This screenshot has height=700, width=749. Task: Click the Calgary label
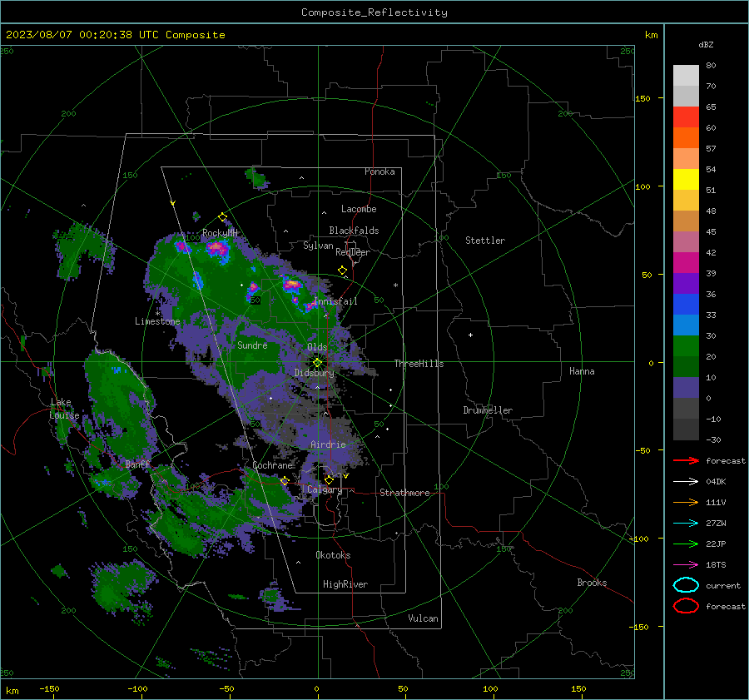click(x=325, y=489)
